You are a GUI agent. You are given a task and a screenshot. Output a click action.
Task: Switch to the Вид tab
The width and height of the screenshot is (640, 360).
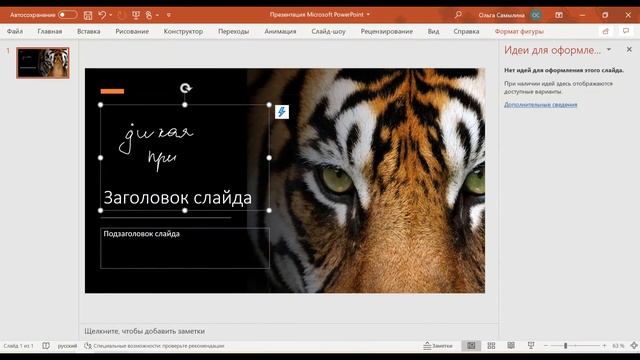click(433, 31)
